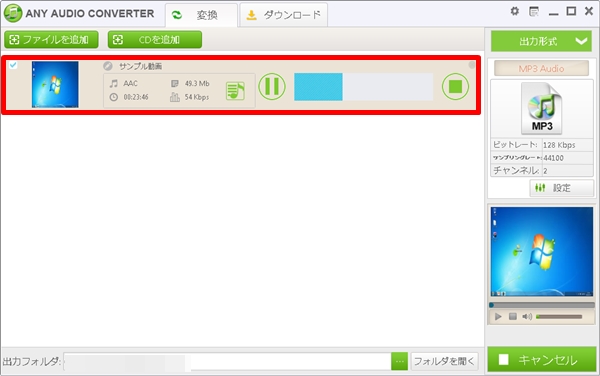600x376 pixels.
Task: Click the ファイルを追加 button
Action: pyautogui.click(x=51, y=40)
